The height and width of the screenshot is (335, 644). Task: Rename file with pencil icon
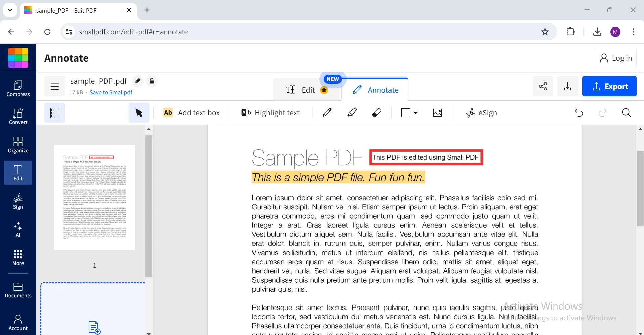point(138,81)
